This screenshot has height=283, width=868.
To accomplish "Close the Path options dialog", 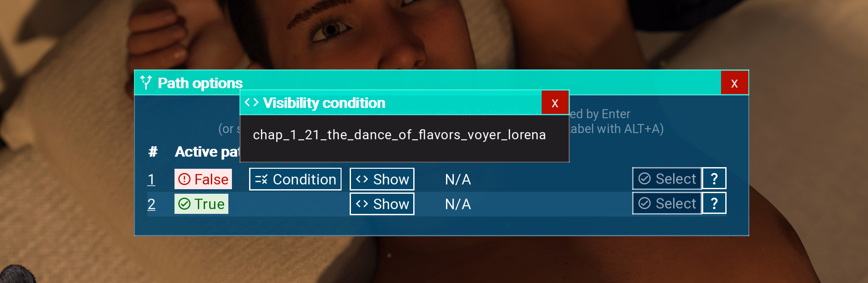I will 734,83.
